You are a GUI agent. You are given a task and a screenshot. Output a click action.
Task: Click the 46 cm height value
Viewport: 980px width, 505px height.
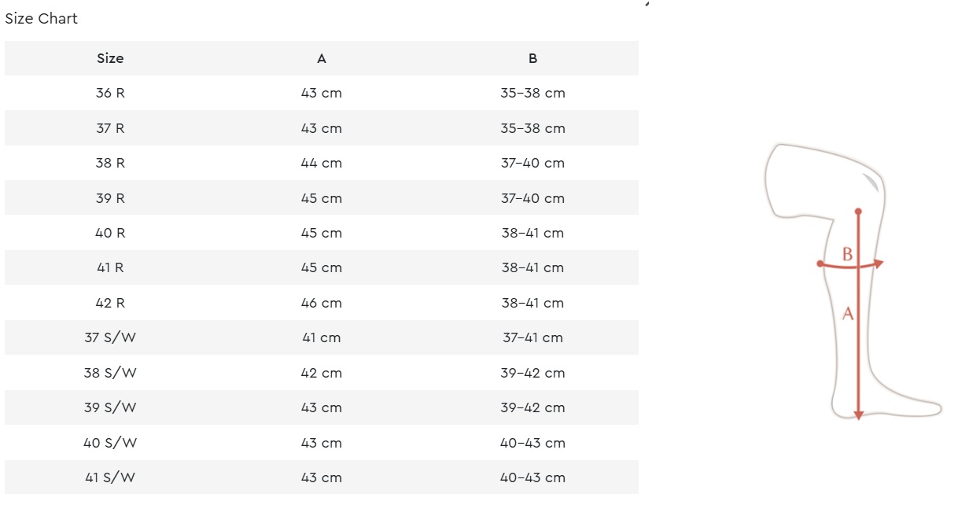coord(322,303)
